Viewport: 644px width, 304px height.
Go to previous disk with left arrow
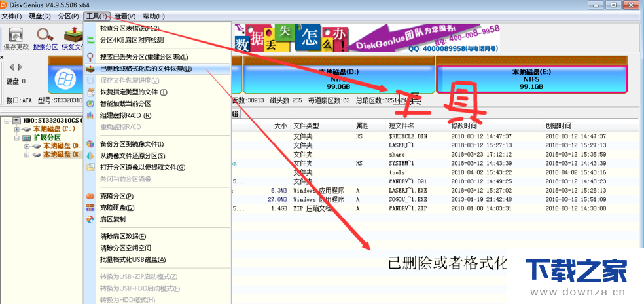click(x=12, y=67)
